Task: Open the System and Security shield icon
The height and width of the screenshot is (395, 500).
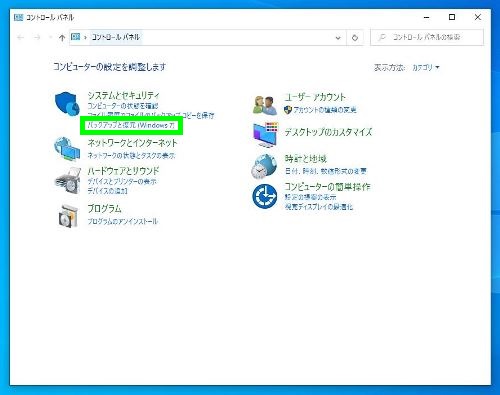Action: pyautogui.click(x=67, y=104)
